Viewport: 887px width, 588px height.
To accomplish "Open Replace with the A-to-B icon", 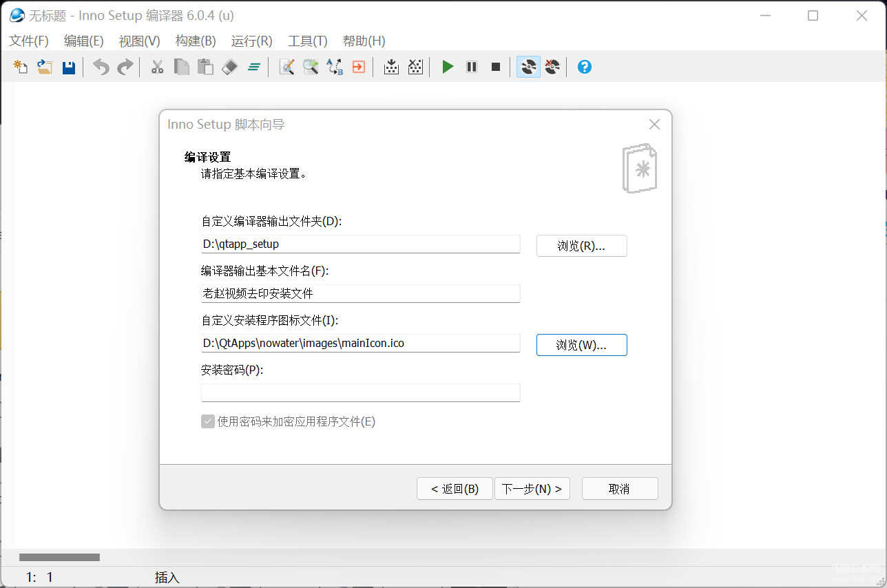I will 335,67.
